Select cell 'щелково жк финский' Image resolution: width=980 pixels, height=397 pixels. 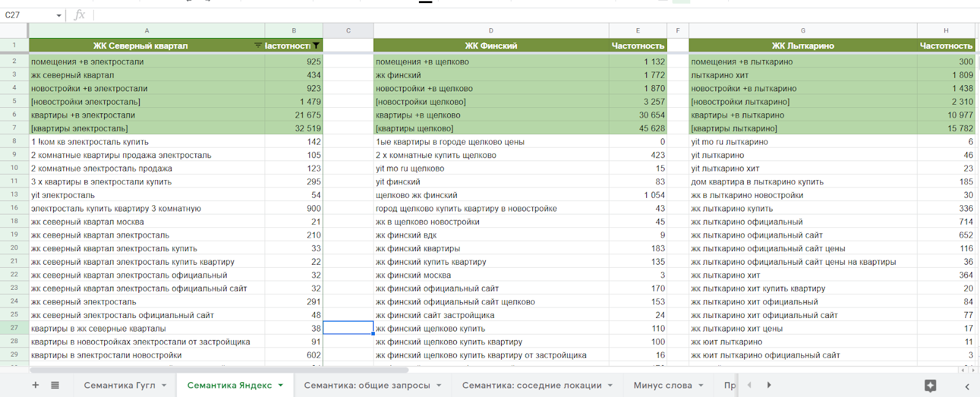(491, 195)
